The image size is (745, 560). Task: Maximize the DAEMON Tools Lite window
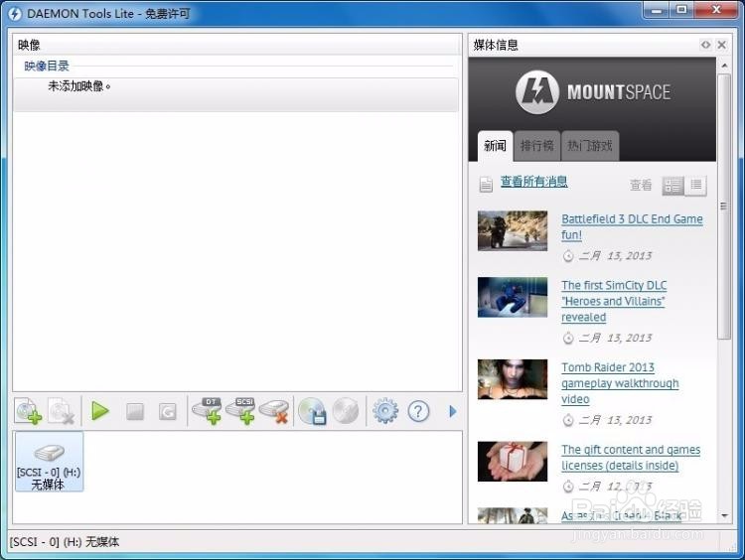click(681, 10)
